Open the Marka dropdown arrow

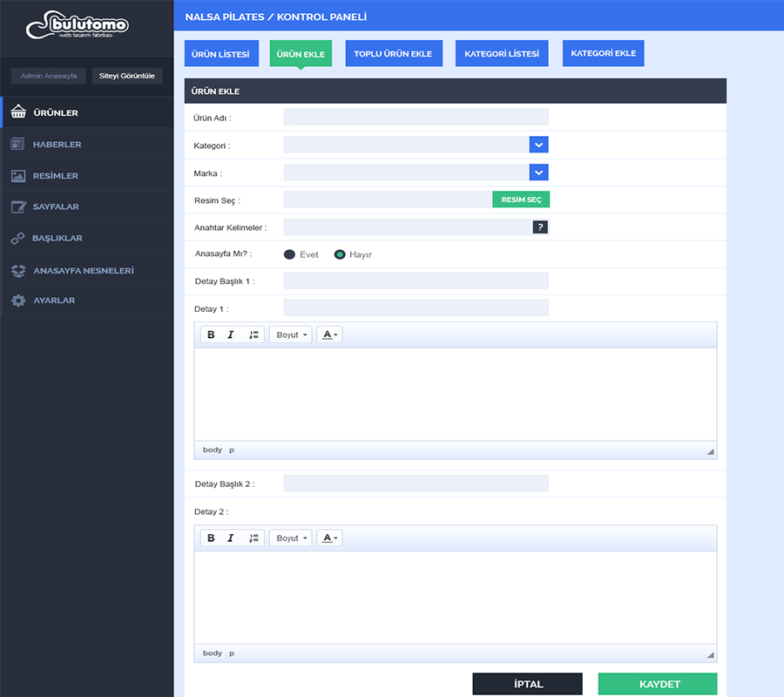tap(538, 173)
